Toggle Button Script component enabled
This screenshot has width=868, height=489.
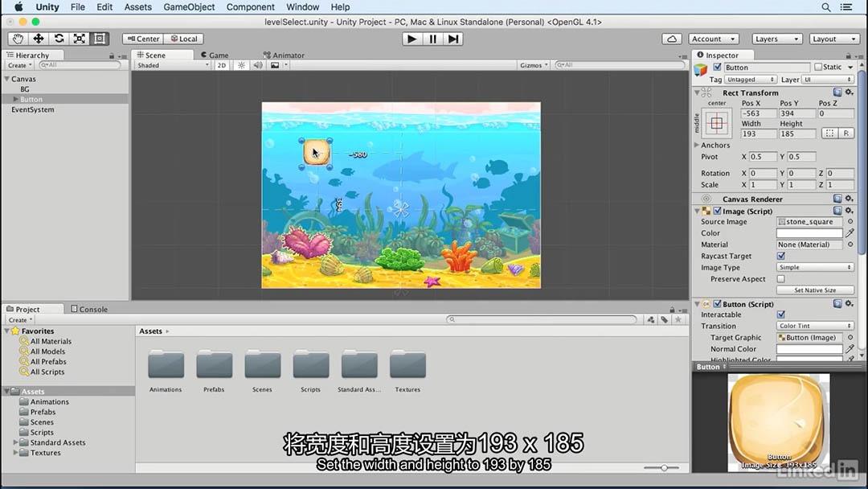click(x=718, y=304)
